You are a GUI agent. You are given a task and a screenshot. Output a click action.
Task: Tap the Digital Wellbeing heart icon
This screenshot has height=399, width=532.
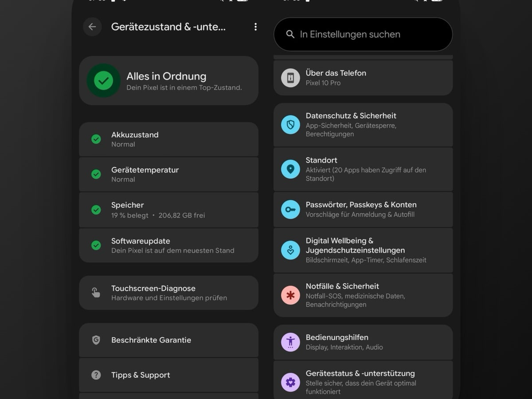[290, 250]
